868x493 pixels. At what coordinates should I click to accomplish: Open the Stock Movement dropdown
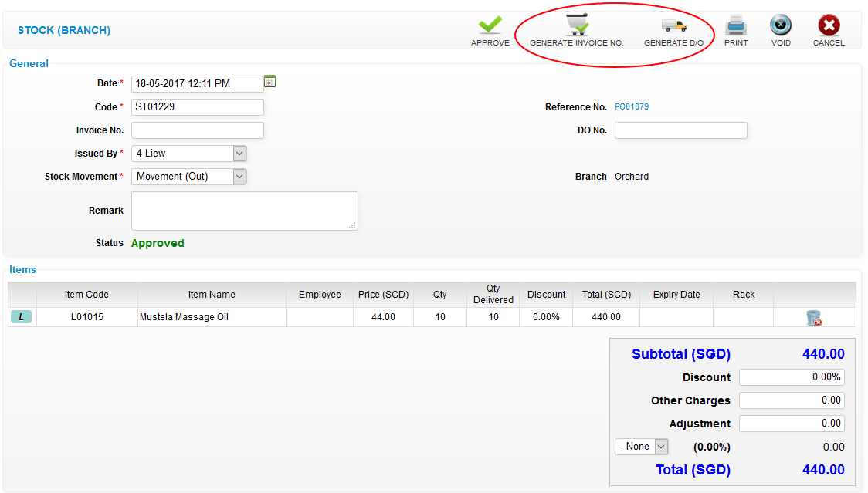(239, 176)
